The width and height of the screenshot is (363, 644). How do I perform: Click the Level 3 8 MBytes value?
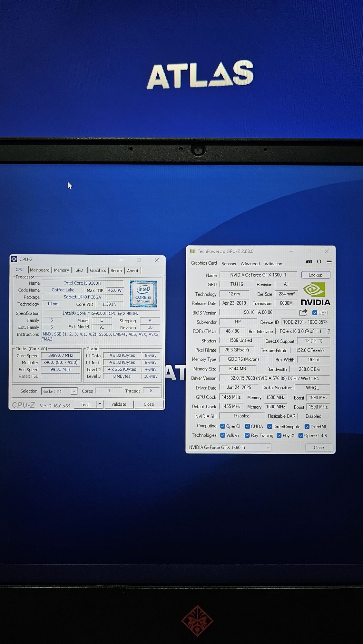click(122, 376)
